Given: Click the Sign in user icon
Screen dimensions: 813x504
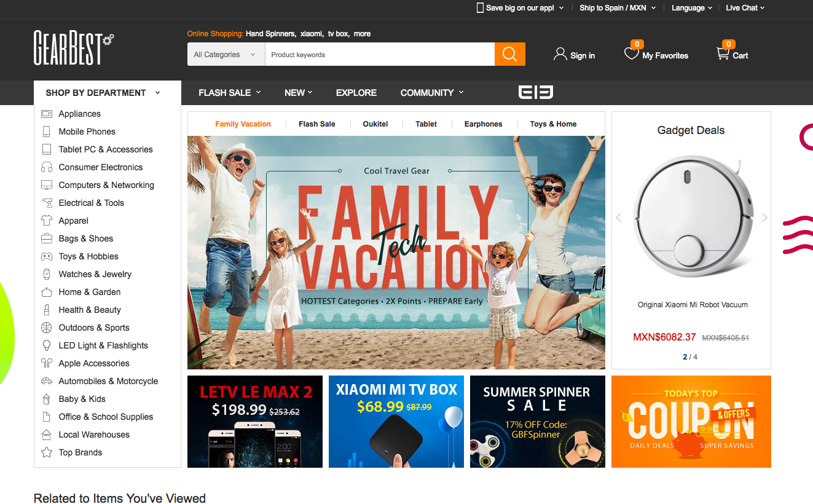Looking at the screenshot, I should coord(560,54).
